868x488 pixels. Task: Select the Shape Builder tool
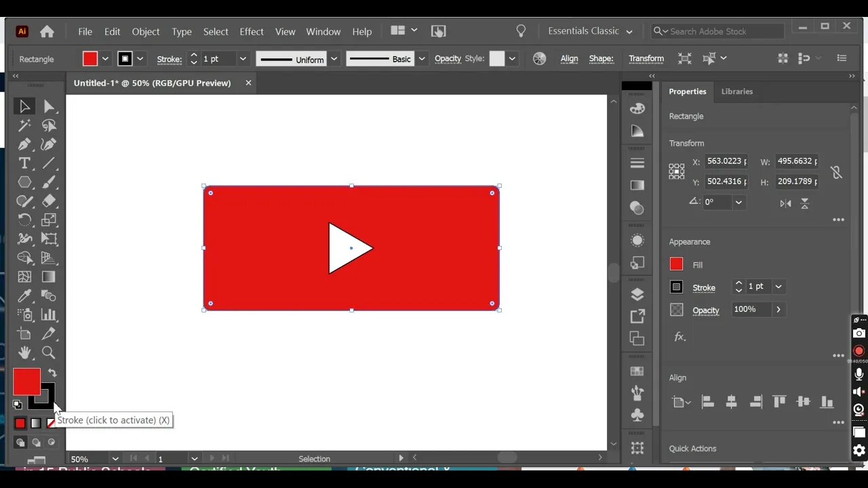tap(24, 258)
